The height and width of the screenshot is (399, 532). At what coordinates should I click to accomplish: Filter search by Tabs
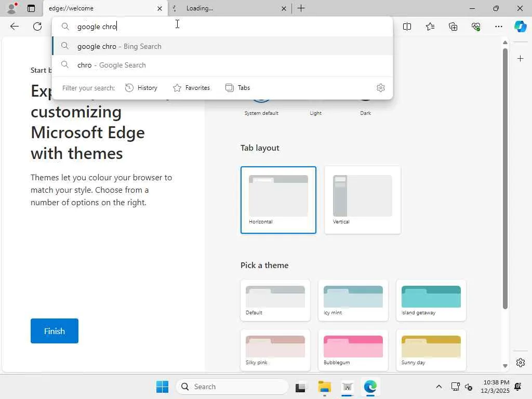tap(237, 88)
